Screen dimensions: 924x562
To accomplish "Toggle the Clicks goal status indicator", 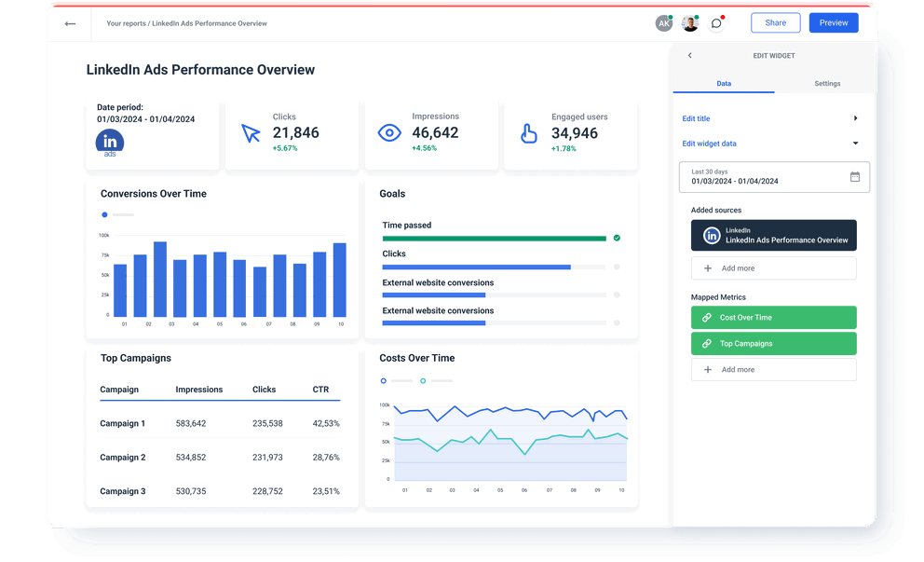I will 616,267.
